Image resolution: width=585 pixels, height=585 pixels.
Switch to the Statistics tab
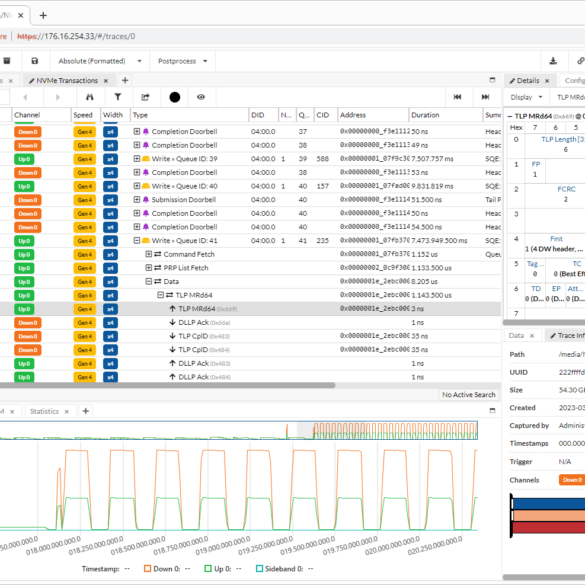point(44,411)
